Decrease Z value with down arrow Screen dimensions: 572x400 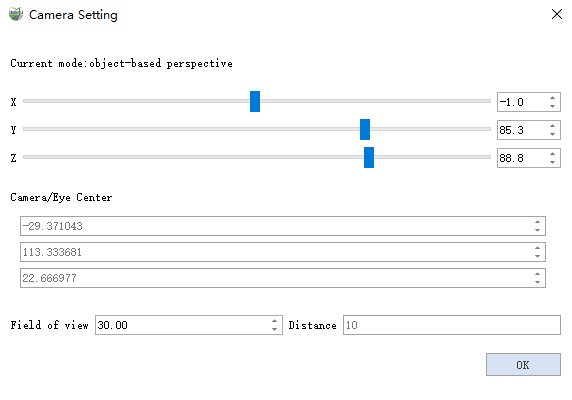point(552,162)
